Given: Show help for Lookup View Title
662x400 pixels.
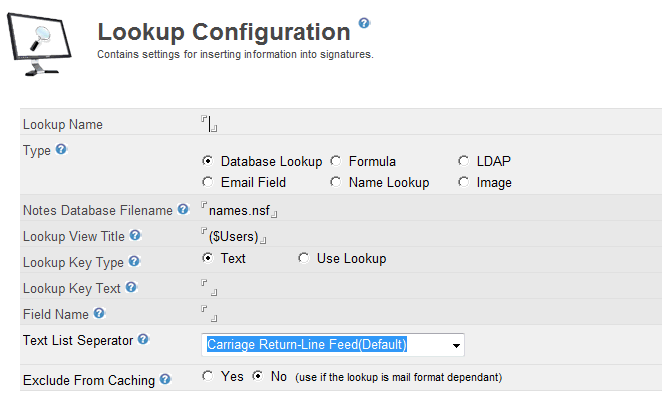Looking at the screenshot, I should click(135, 236).
